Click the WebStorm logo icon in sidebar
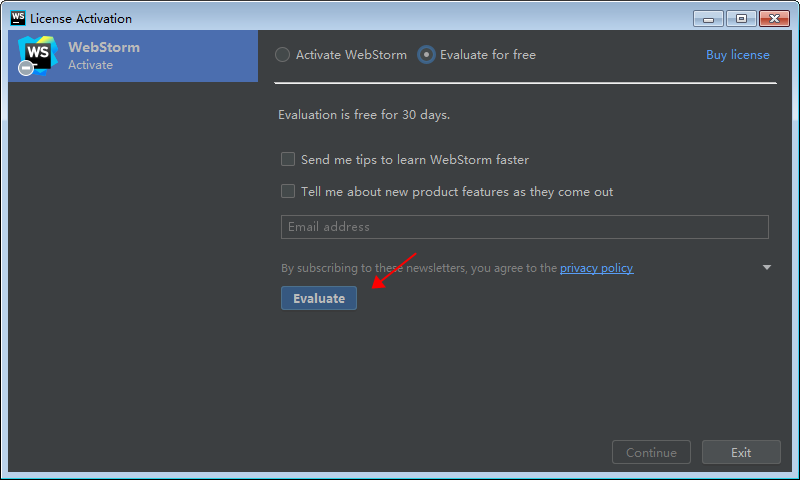This screenshot has height=480, width=800. click(37, 55)
